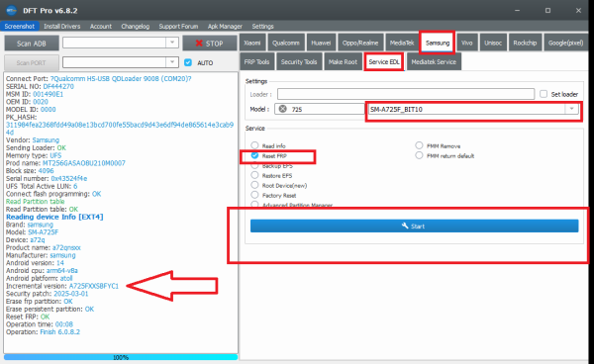Switch to the Rockchip tab
This screenshot has height=364, width=594.
click(525, 43)
